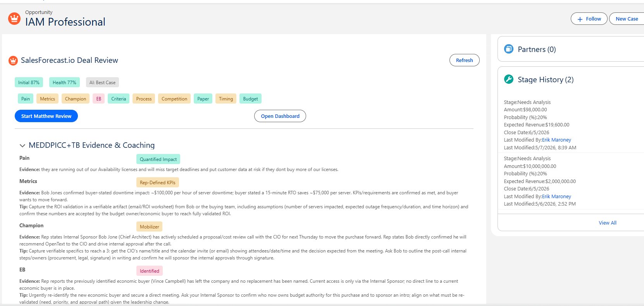Click the Stage History wrench icon
The height and width of the screenshot is (306, 644).
(508, 79)
